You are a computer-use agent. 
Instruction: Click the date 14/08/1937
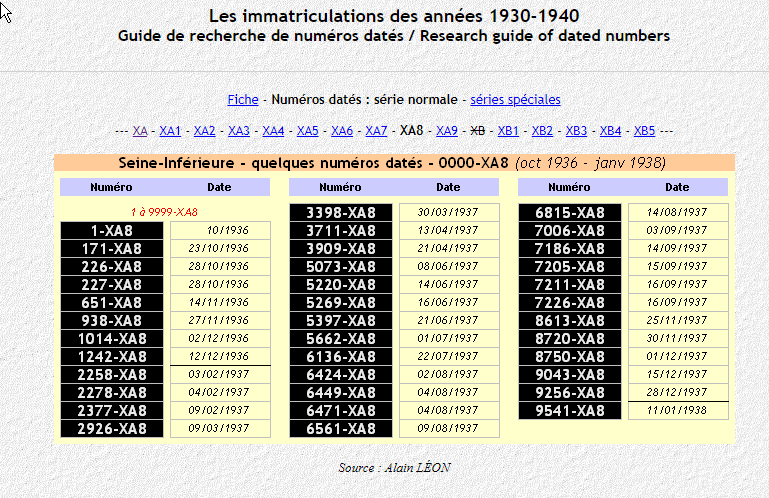point(677,212)
